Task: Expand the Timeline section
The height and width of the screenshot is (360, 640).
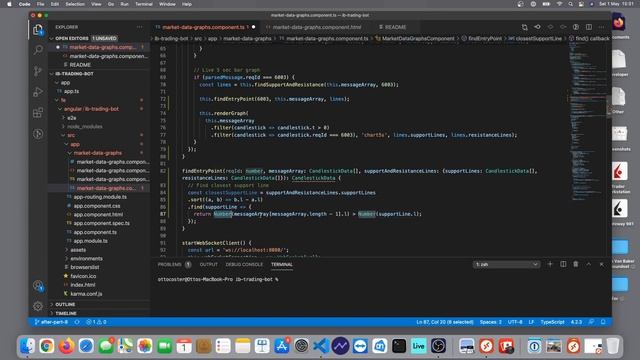Action: coord(99,313)
